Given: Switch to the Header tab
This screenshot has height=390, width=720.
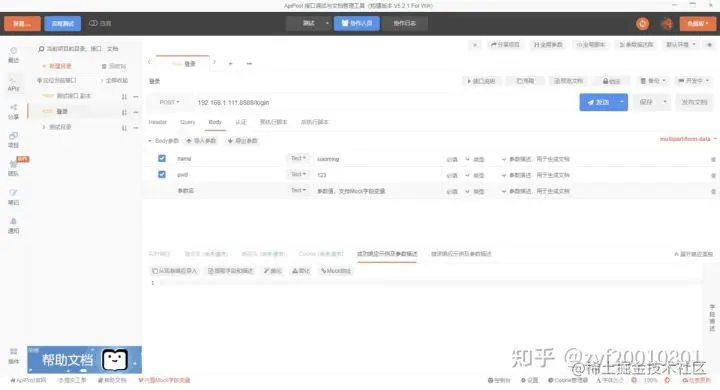Looking at the screenshot, I should [158, 122].
